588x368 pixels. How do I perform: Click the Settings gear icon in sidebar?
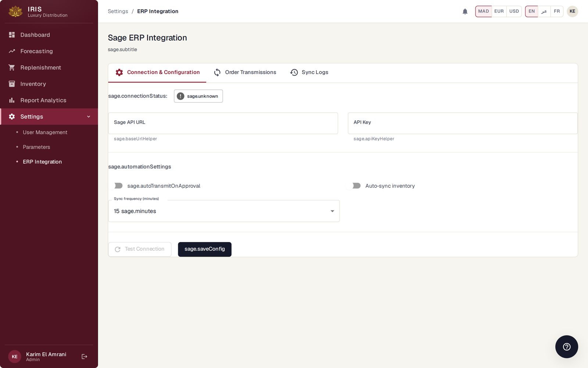pyautogui.click(x=12, y=117)
